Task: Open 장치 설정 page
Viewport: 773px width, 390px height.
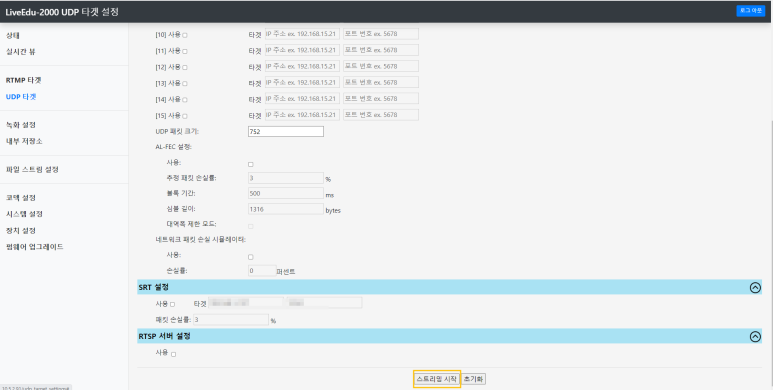Action: [21, 230]
